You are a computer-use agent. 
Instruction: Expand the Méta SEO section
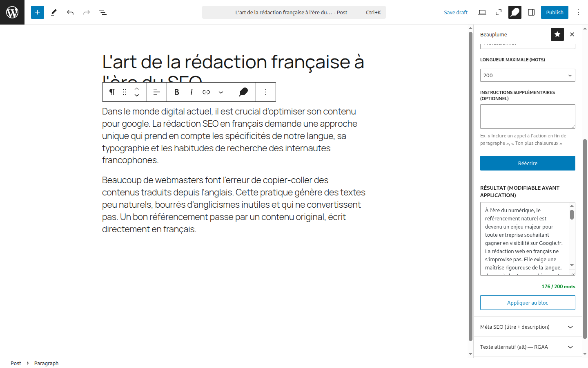click(x=528, y=327)
